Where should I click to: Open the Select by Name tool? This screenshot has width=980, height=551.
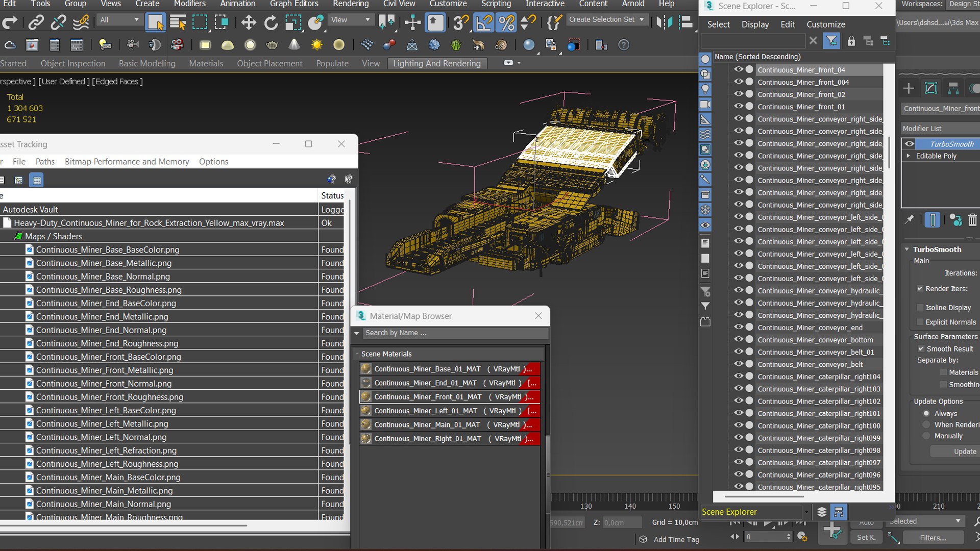click(178, 22)
